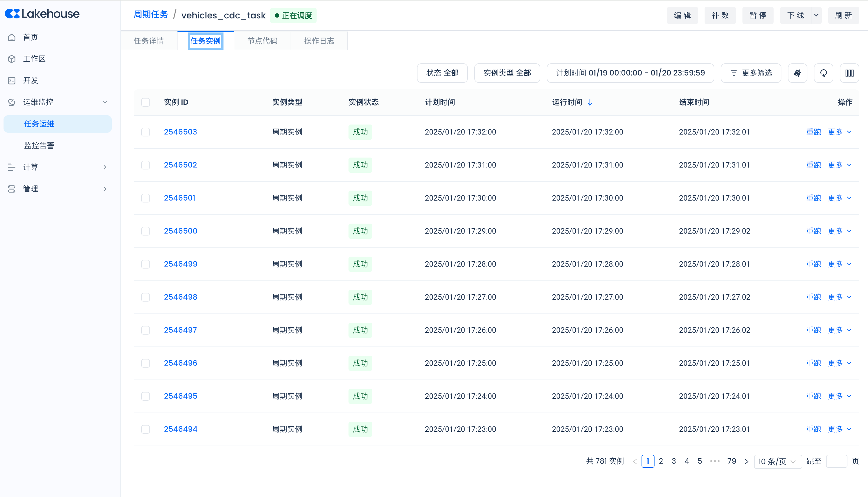
Task: Open the 操作日志 tab
Action: point(319,41)
